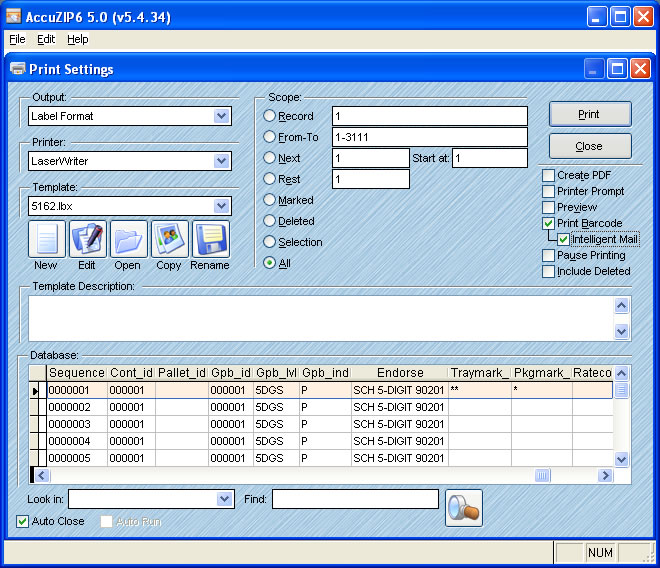Click the Find text field
This screenshot has width=660, height=568.
point(355,499)
